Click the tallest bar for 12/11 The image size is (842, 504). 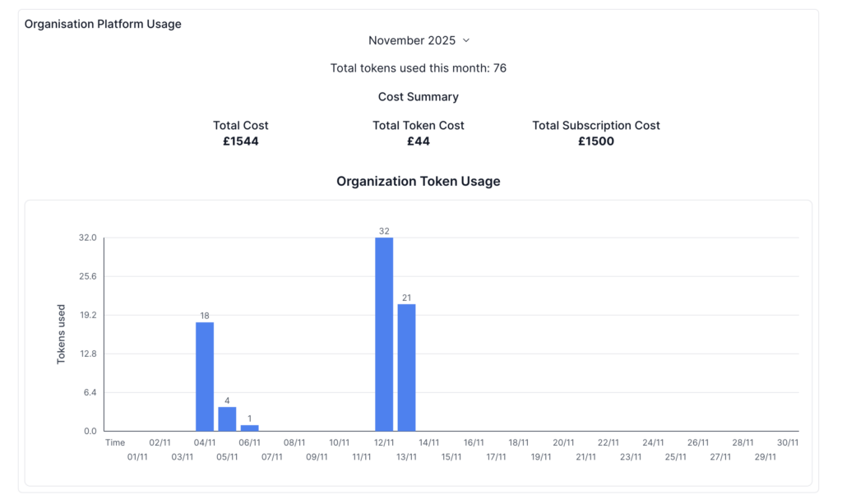[x=384, y=334]
